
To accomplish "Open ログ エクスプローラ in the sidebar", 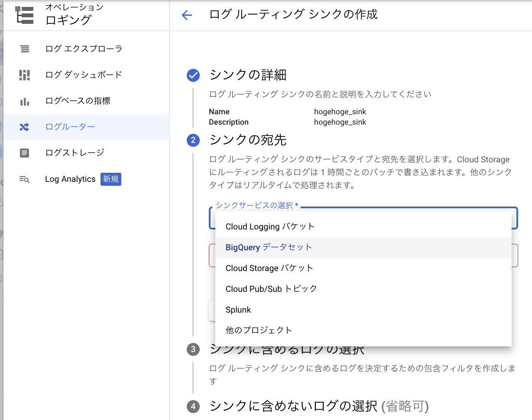I will point(86,49).
